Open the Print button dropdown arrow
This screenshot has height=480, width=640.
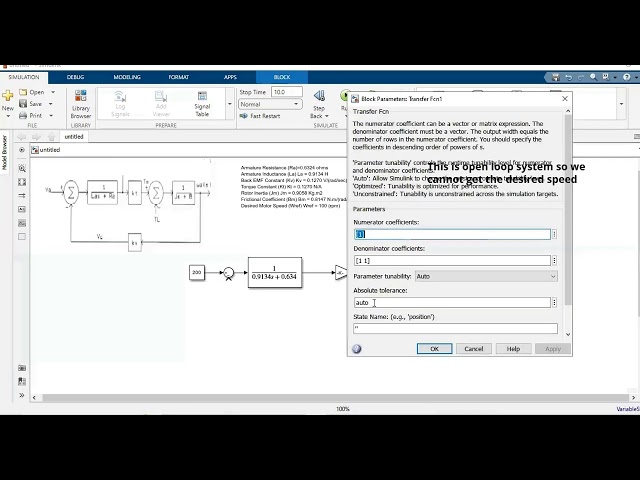pyautogui.click(x=51, y=116)
